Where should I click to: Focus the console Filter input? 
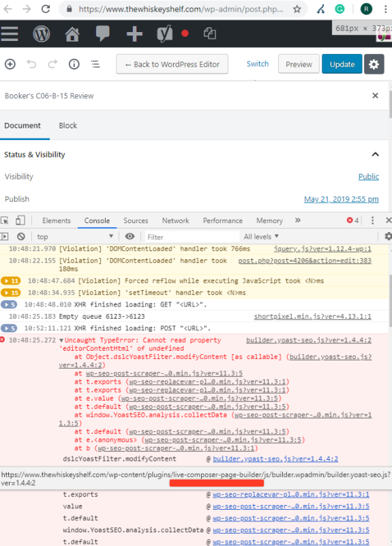point(192,237)
